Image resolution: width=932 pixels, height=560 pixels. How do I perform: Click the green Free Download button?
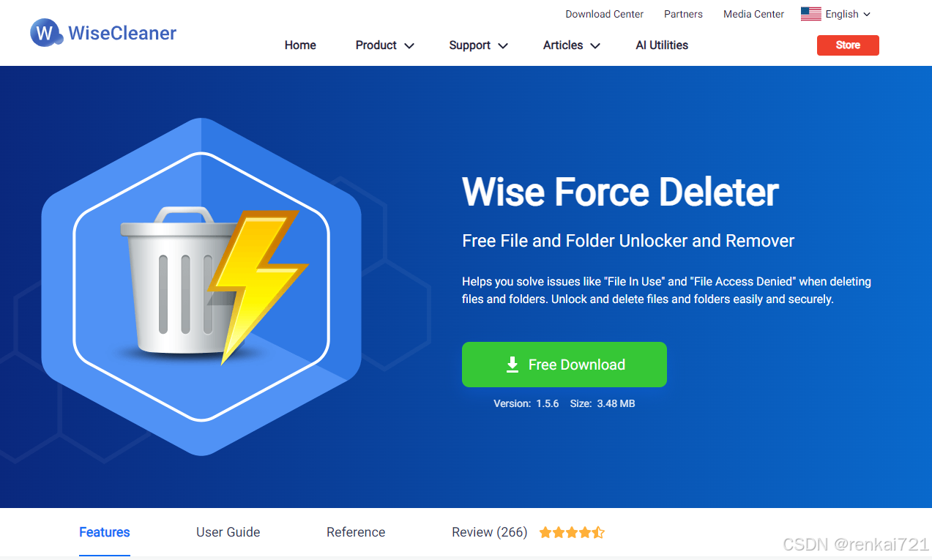pyautogui.click(x=564, y=365)
